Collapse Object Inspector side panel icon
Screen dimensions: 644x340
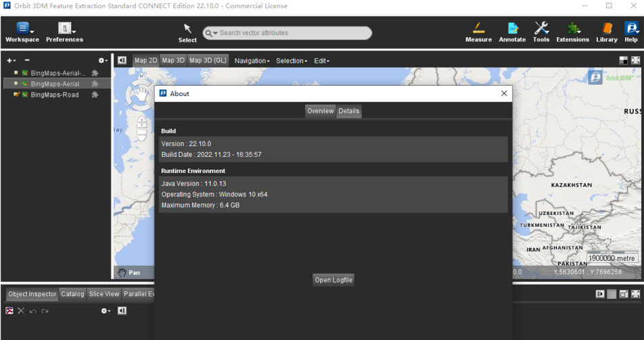[x=122, y=311]
